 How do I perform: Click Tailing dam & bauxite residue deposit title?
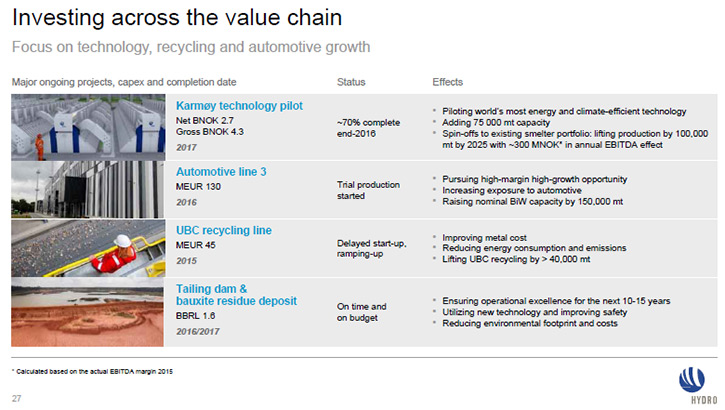click(x=236, y=295)
